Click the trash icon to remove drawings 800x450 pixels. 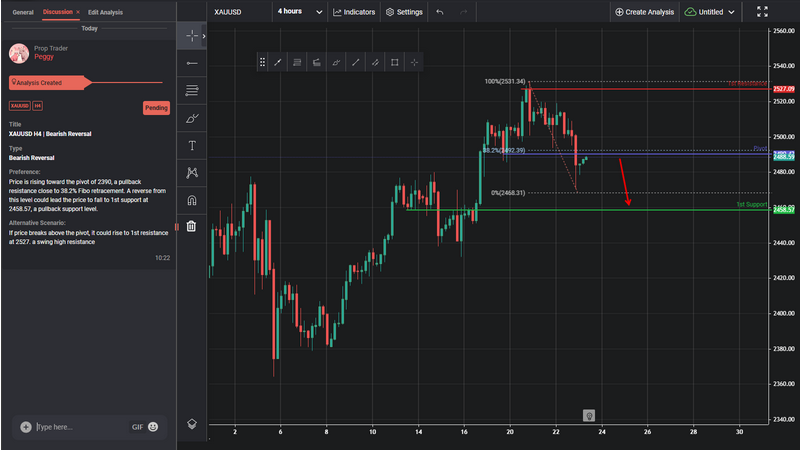point(191,226)
